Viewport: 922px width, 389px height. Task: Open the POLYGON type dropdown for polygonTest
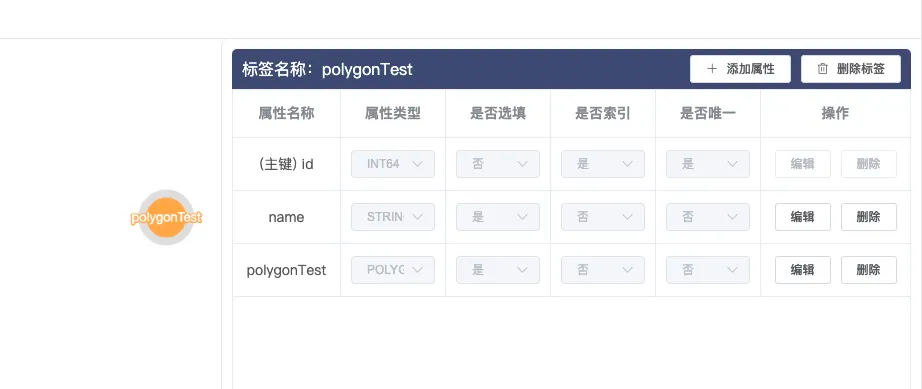pos(393,270)
